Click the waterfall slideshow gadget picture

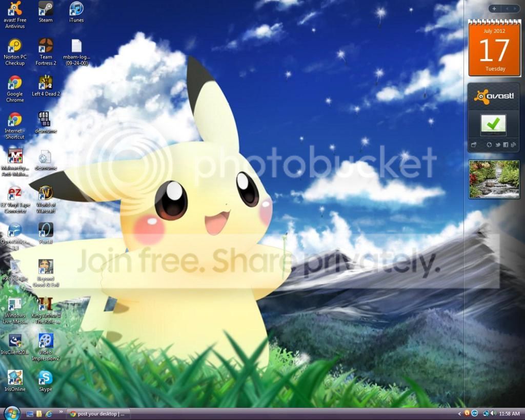(x=494, y=179)
